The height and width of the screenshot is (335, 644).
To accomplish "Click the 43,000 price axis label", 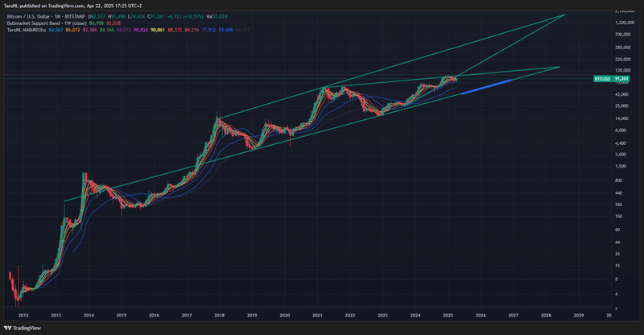I will (621, 94).
